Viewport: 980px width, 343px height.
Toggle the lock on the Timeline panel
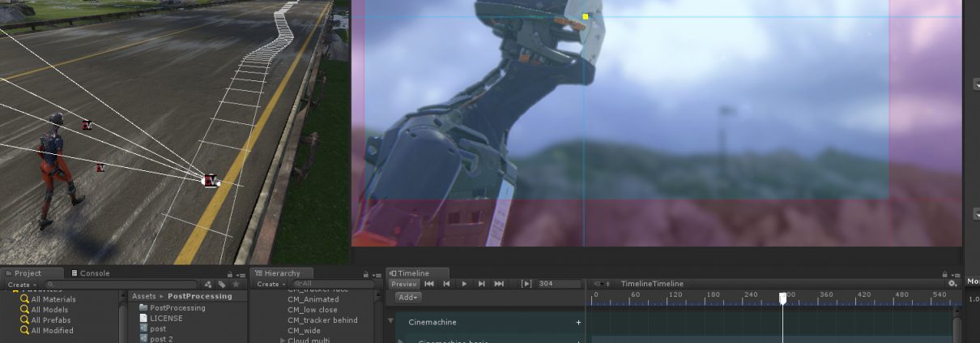pyautogui.click(x=946, y=274)
